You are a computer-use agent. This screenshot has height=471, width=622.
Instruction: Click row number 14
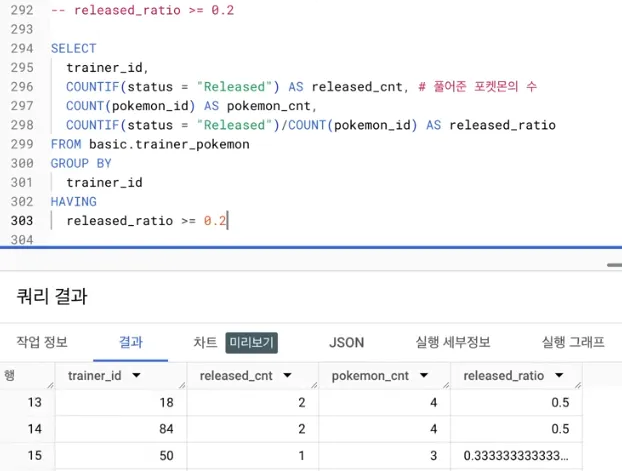tap(35, 429)
